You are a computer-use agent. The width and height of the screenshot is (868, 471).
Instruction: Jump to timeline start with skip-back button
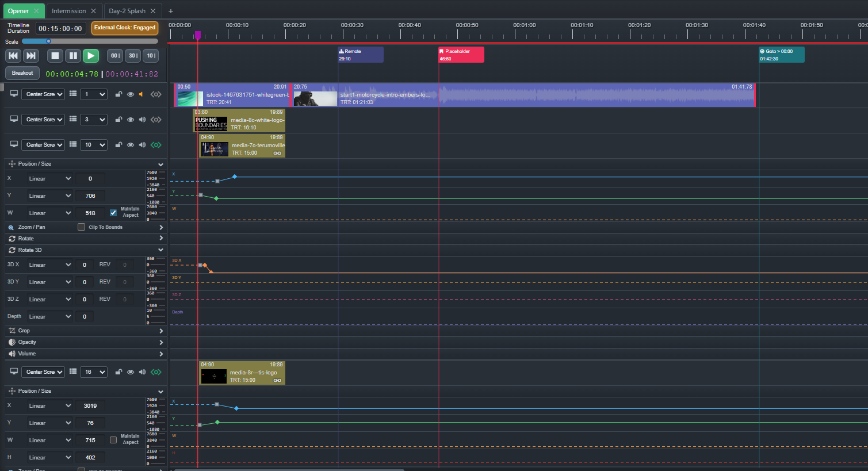coord(13,56)
